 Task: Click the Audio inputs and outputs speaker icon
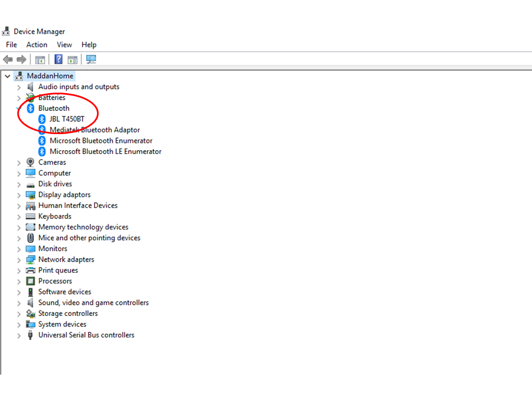pyautogui.click(x=30, y=87)
